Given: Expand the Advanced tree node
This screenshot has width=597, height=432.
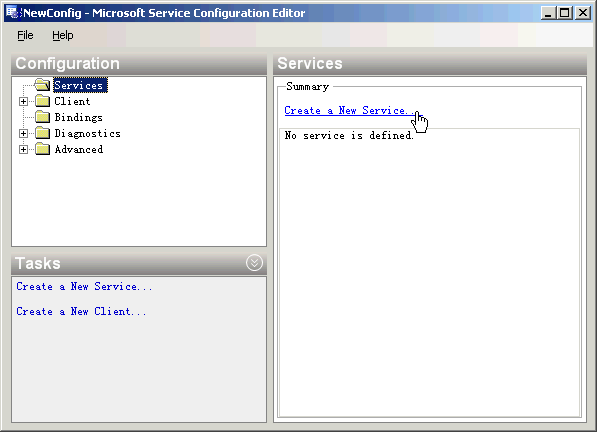Looking at the screenshot, I should click(x=23, y=149).
